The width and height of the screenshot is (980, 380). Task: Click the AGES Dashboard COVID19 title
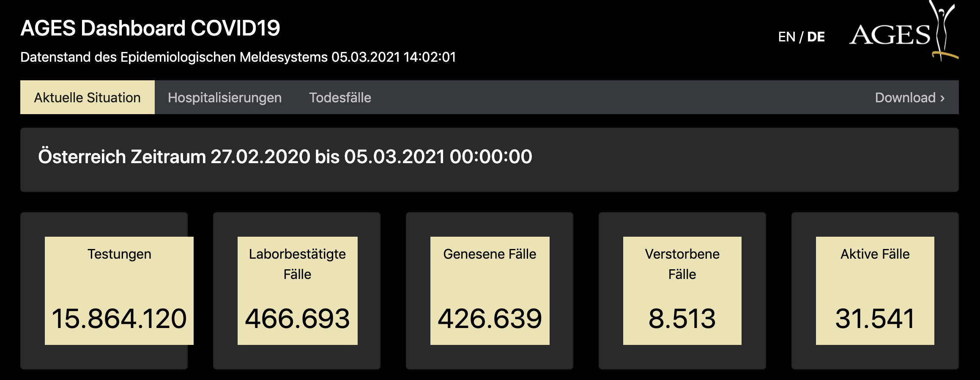coord(150,28)
